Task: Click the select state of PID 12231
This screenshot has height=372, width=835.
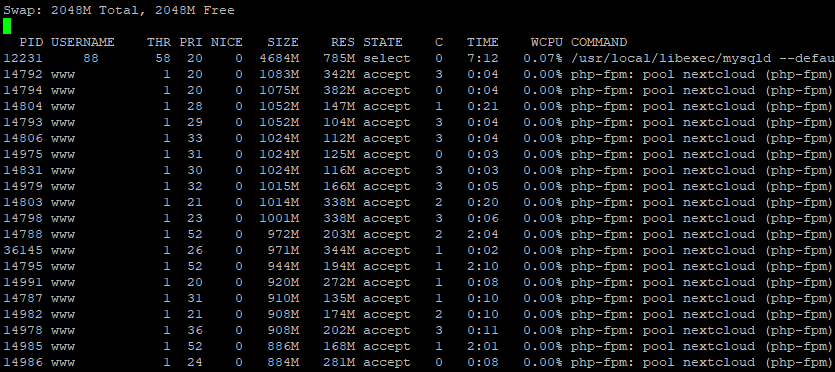Action: [387, 58]
